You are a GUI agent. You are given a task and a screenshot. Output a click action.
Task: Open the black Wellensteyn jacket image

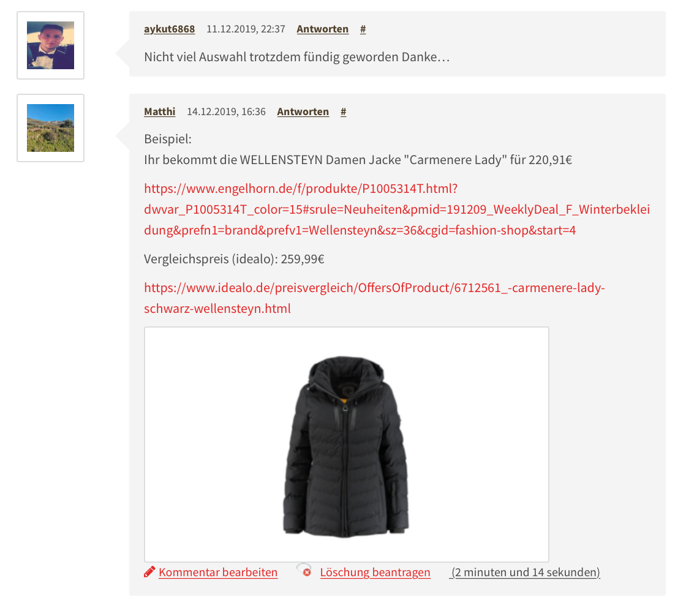[x=347, y=445]
